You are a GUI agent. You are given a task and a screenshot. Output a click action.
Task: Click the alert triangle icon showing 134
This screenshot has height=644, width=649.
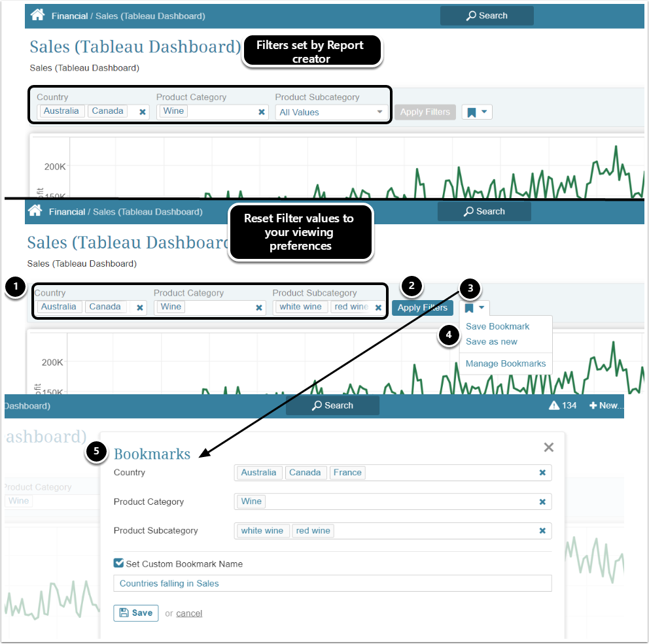553,405
